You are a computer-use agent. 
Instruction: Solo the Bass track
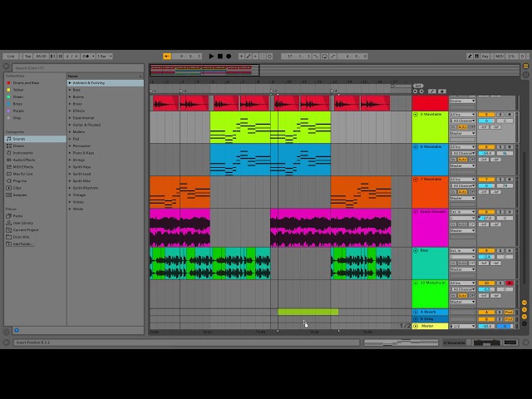point(500,251)
